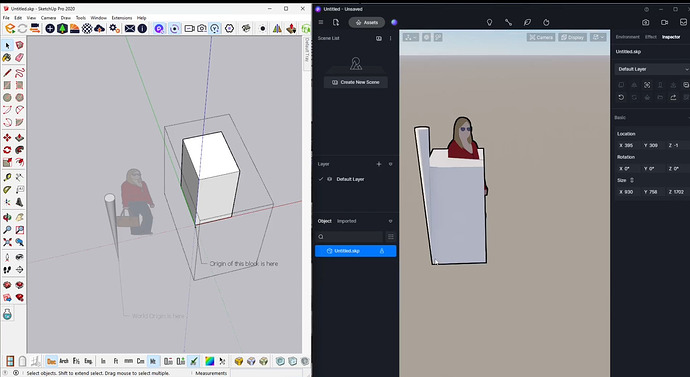Open the D5 image render camera icon

click(x=646, y=22)
